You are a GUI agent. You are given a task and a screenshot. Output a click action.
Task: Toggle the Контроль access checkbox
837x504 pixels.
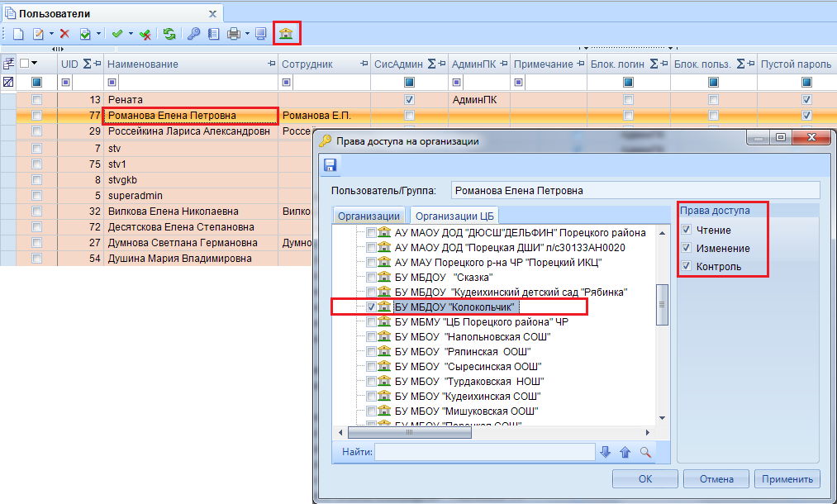click(687, 266)
